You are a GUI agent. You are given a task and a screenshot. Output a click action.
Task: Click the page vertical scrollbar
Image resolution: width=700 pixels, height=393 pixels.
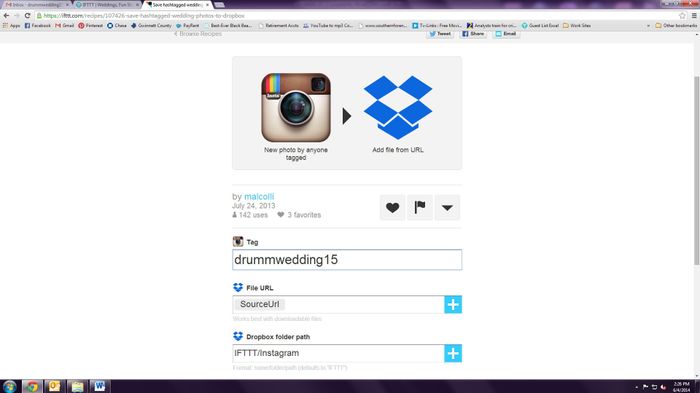pyautogui.click(x=696, y=170)
